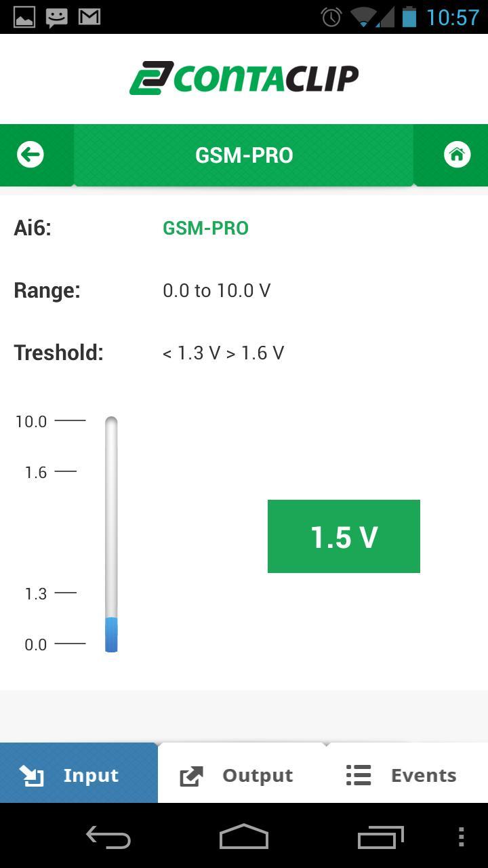Tap the green 1.5 V reading box
This screenshot has width=488, height=868.
click(344, 536)
